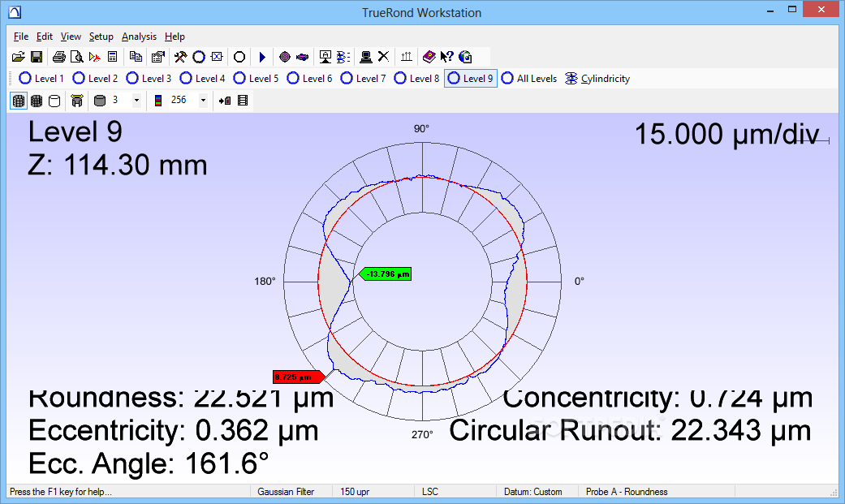845x504 pixels.
Task: Activate the What's This help pointer
Action: (446, 57)
